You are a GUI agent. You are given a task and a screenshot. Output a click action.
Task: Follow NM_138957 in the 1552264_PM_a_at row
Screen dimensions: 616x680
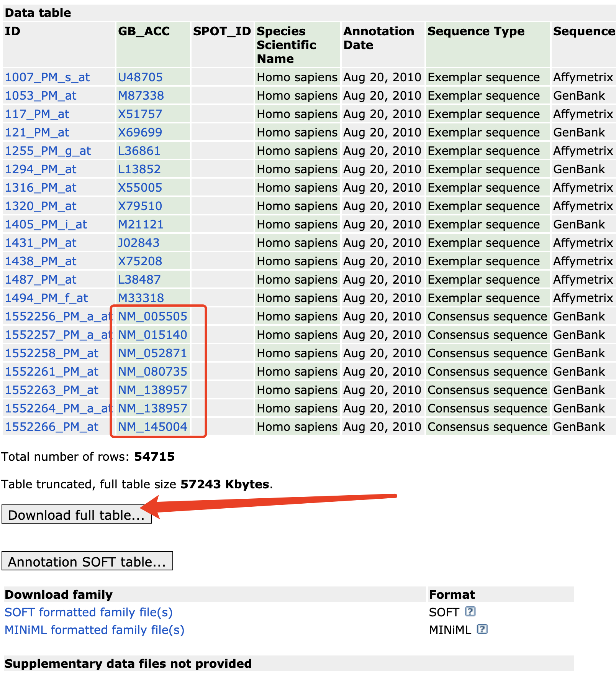pos(152,409)
